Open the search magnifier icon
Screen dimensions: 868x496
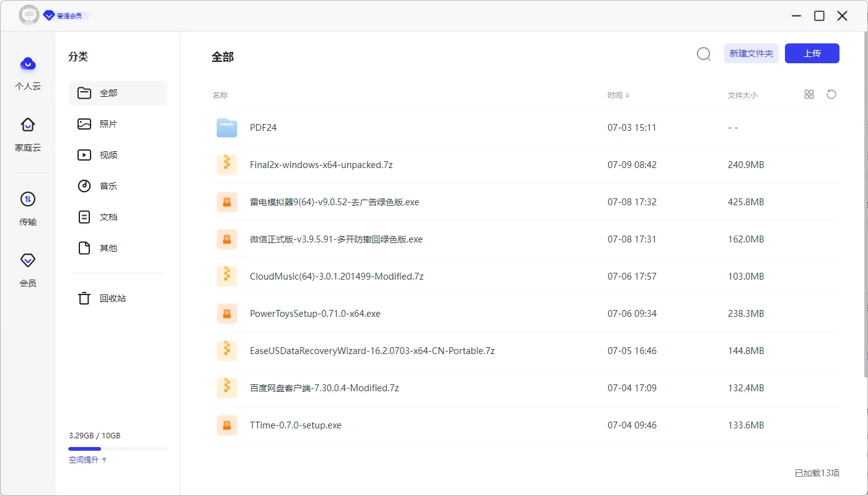(x=703, y=54)
